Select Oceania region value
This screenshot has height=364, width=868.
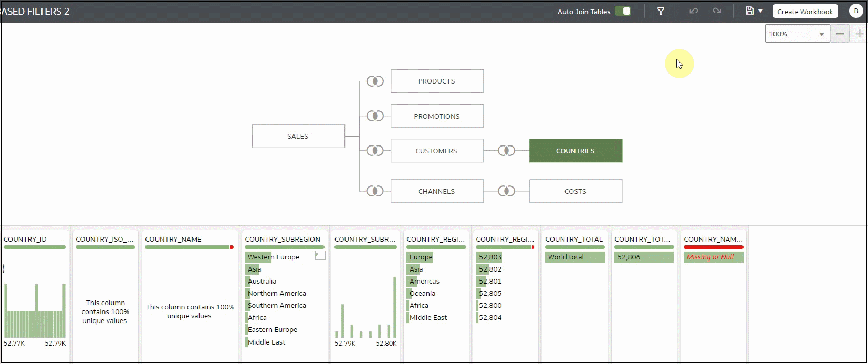422,293
